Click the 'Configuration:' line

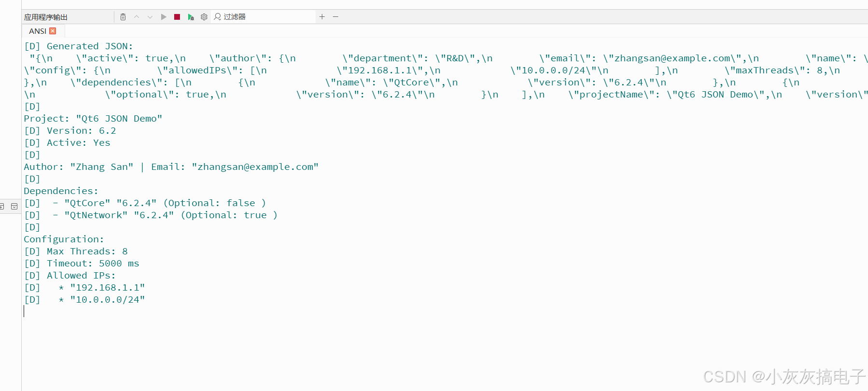click(x=64, y=239)
